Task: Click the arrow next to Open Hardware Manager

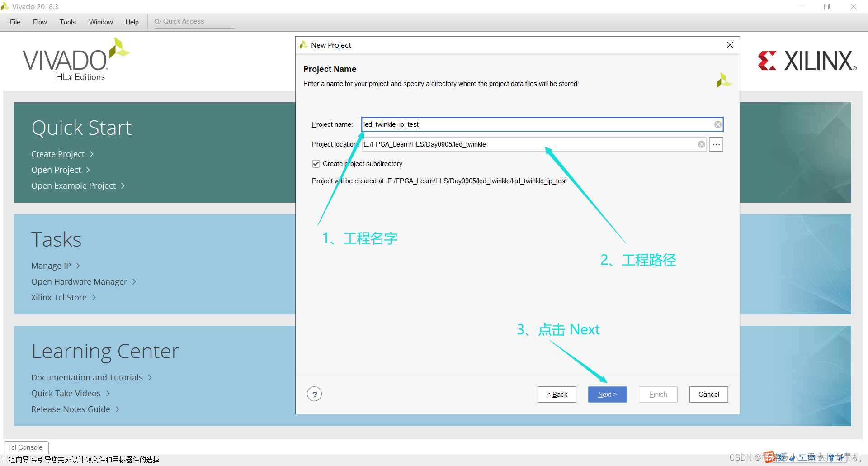Action: point(134,282)
